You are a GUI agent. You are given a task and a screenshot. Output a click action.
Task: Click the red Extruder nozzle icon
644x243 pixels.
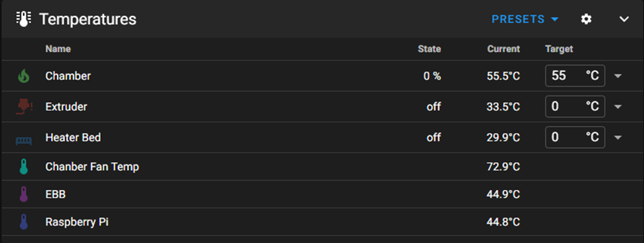point(24,107)
